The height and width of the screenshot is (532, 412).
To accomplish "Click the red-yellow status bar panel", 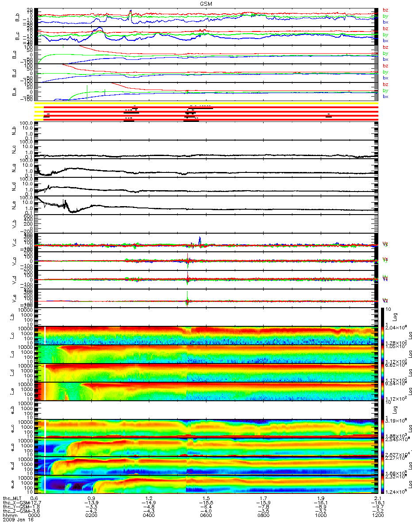I will coord(206,112).
